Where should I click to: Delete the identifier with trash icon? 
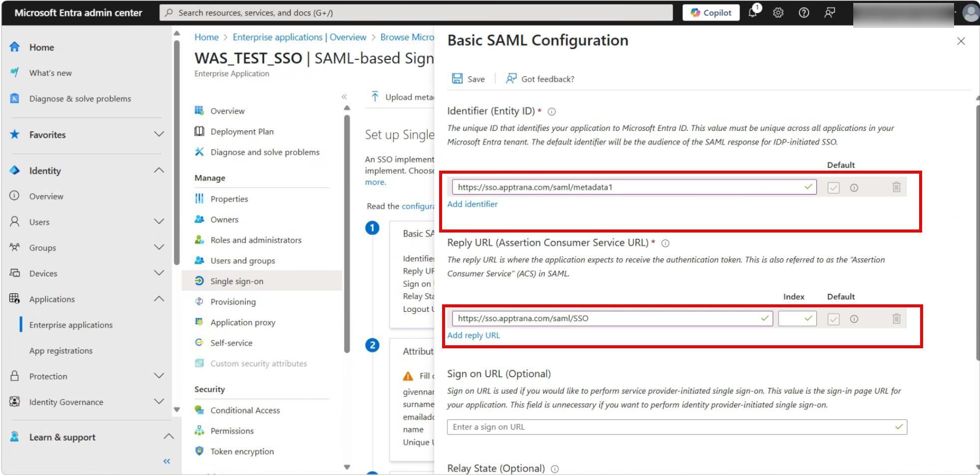tap(897, 187)
